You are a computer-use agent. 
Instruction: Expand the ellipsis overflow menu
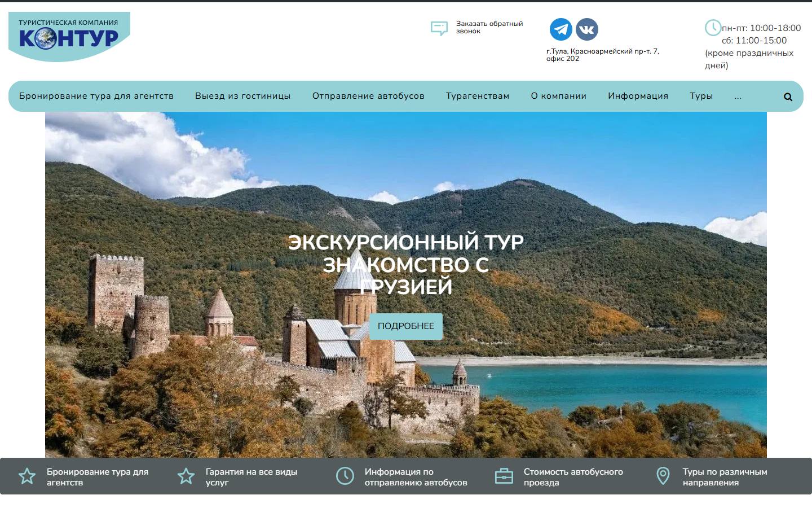pos(738,97)
